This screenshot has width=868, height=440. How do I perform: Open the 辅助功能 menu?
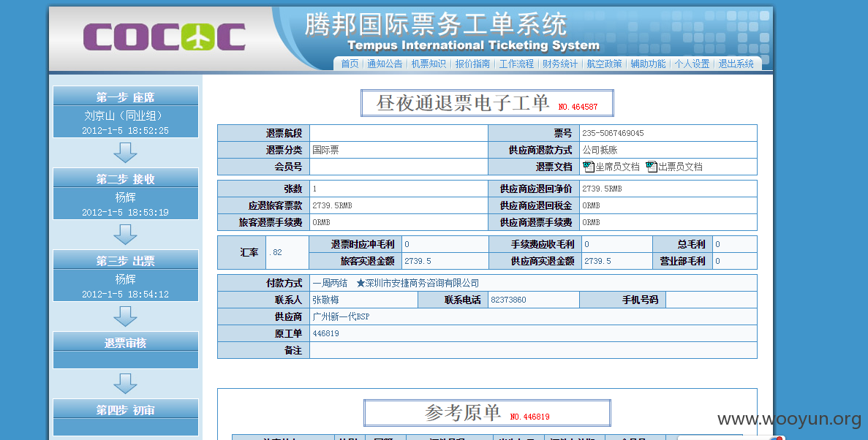point(648,64)
